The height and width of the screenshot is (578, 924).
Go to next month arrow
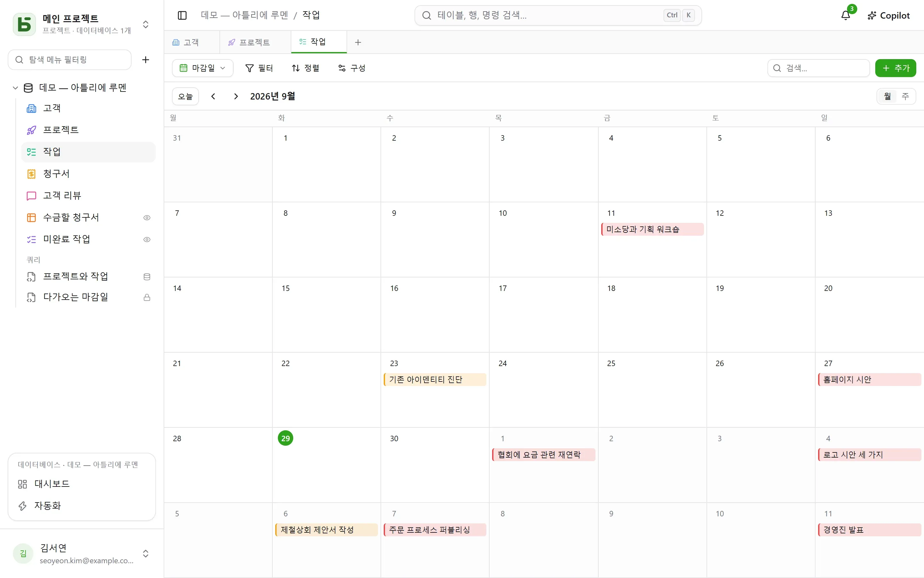[x=235, y=96]
